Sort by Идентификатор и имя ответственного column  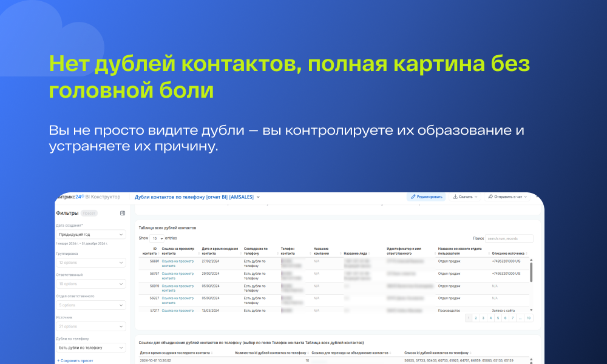tap(435, 254)
